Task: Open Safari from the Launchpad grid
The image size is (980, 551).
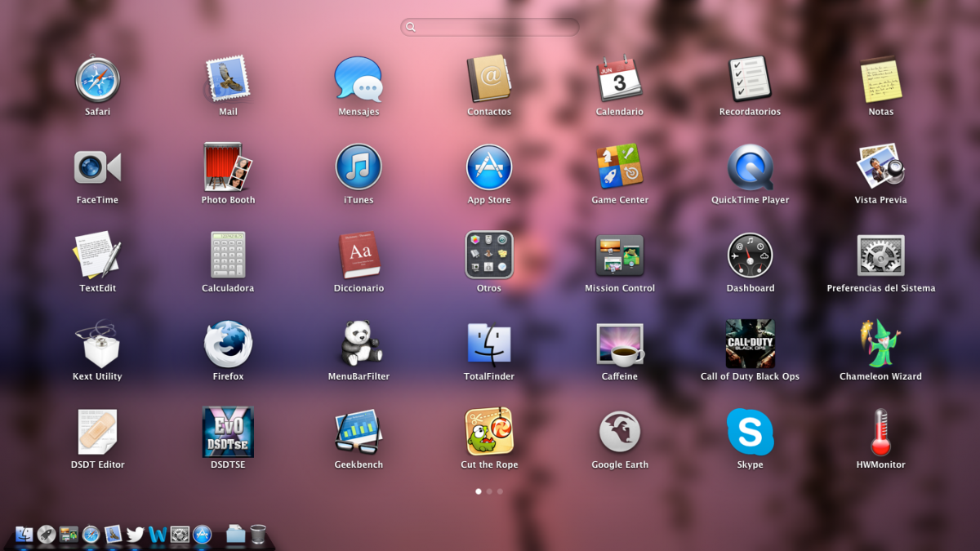Action: coord(97,80)
